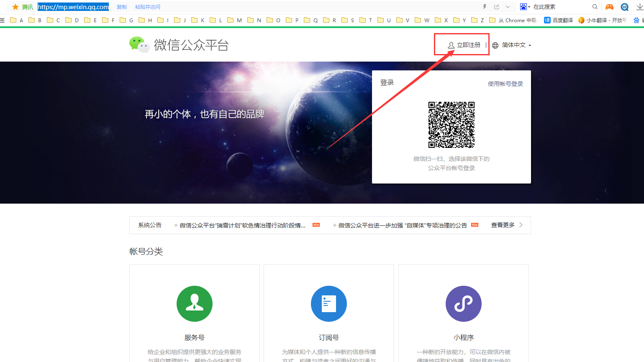
Task: Open the 瑞雪计划 announcement link
Action: (x=243, y=225)
